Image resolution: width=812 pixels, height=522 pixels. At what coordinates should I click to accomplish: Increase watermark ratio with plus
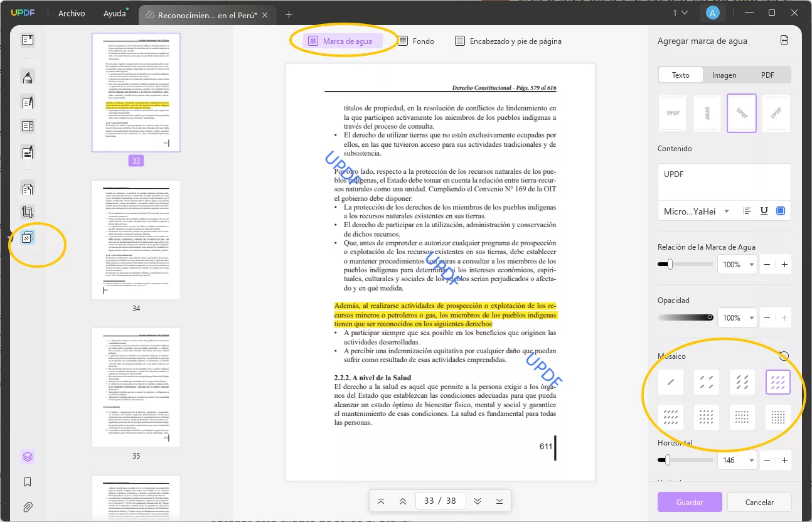point(784,265)
